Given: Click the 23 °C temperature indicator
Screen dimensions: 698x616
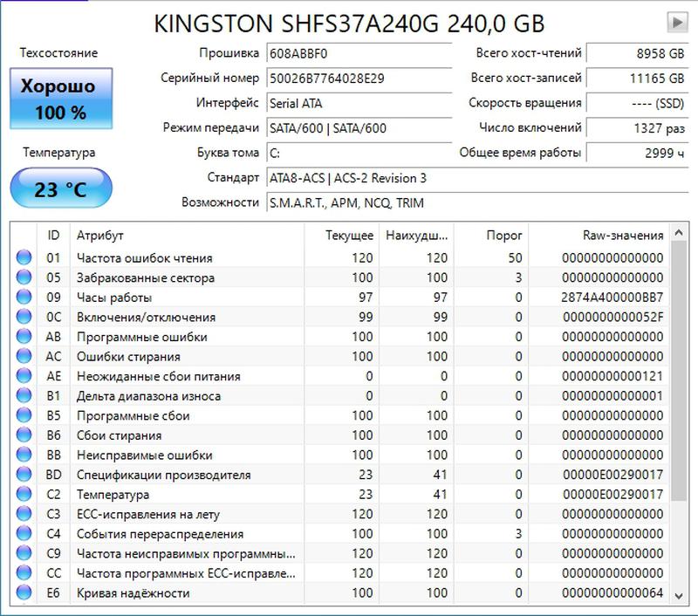Looking at the screenshot, I should pyautogui.click(x=60, y=188).
